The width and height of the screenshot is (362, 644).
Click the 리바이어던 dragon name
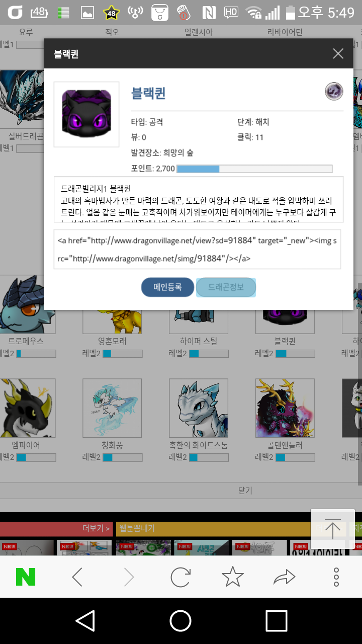pyautogui.click(x=285, y=32)
